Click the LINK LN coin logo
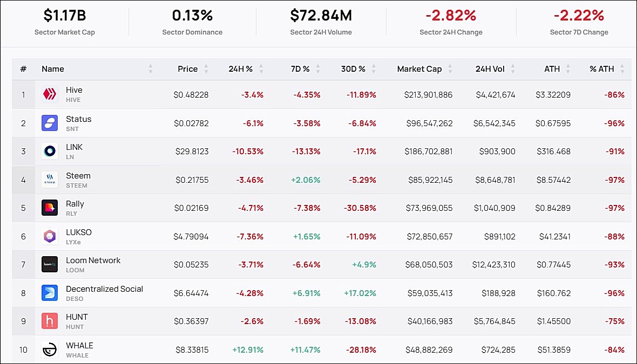The image size is (637, 364). [50, 151]
